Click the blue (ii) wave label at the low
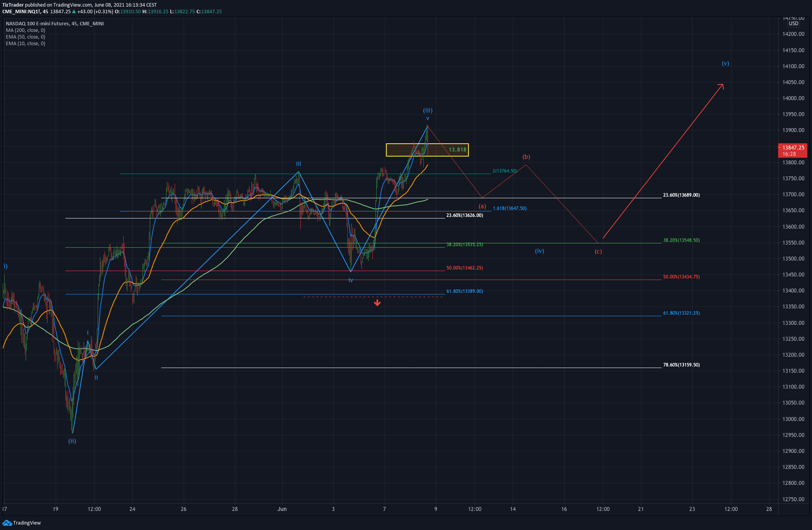The image size is (812, 530). 72,441
